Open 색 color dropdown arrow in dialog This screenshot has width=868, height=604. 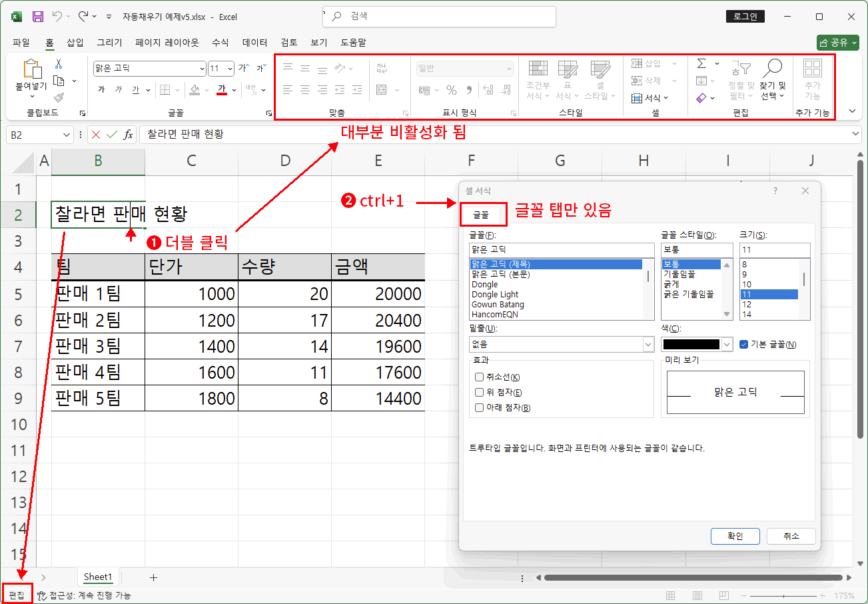coord(727,344)
